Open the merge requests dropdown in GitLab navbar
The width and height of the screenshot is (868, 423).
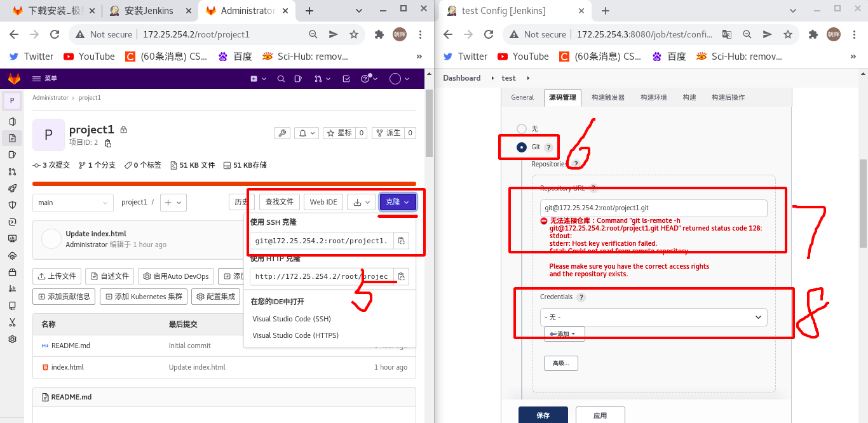[322, 79]
